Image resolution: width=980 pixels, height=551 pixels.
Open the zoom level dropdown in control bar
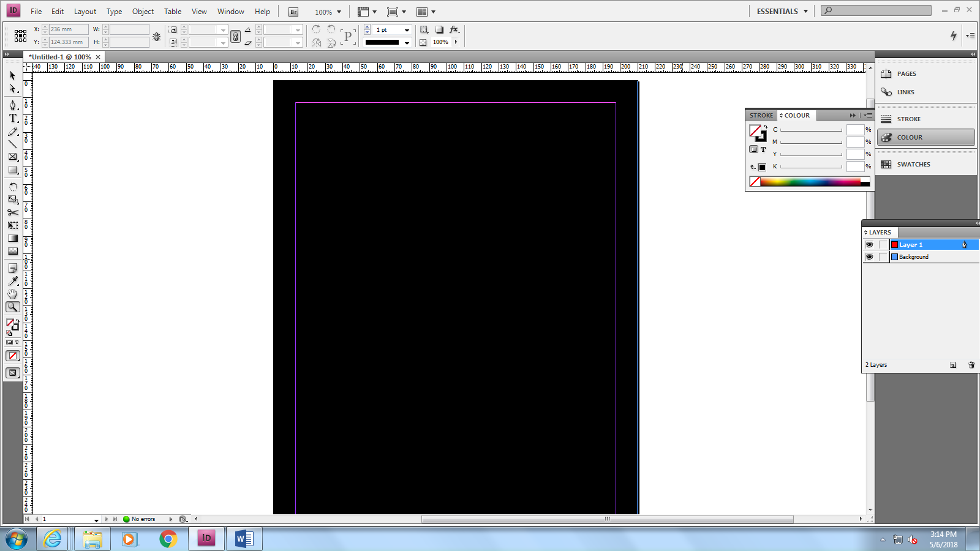[338, 12]
